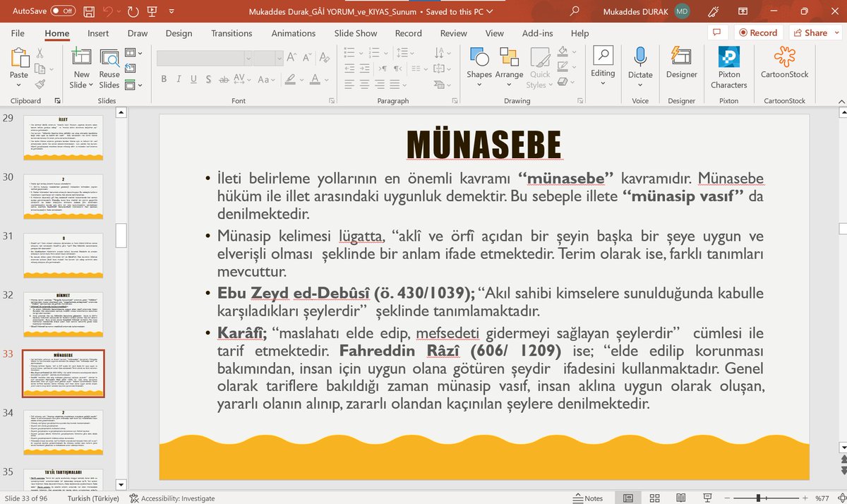Screen dimensions: 847x504
Task: Toggle Italic formatting
Action: tap(179, 79)
